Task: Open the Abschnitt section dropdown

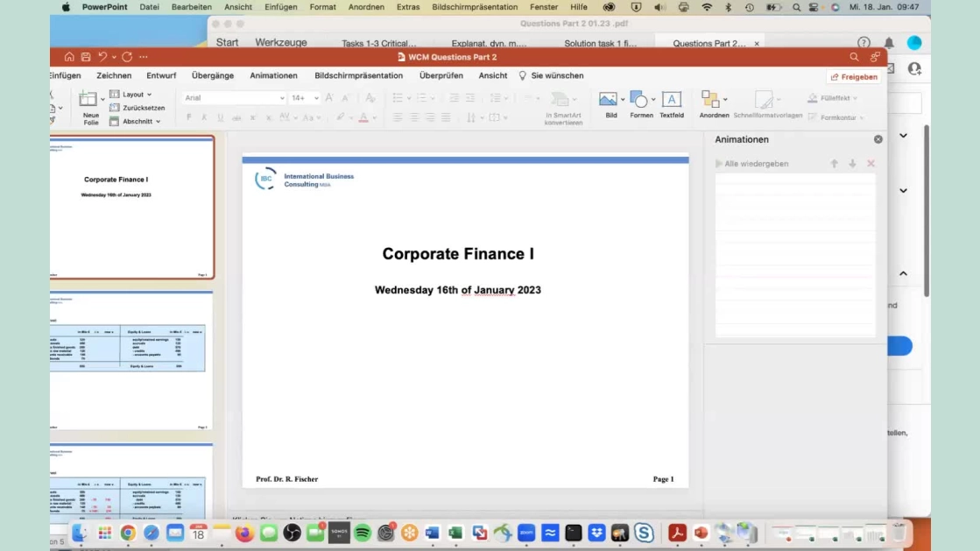Action: click(137, 122)
